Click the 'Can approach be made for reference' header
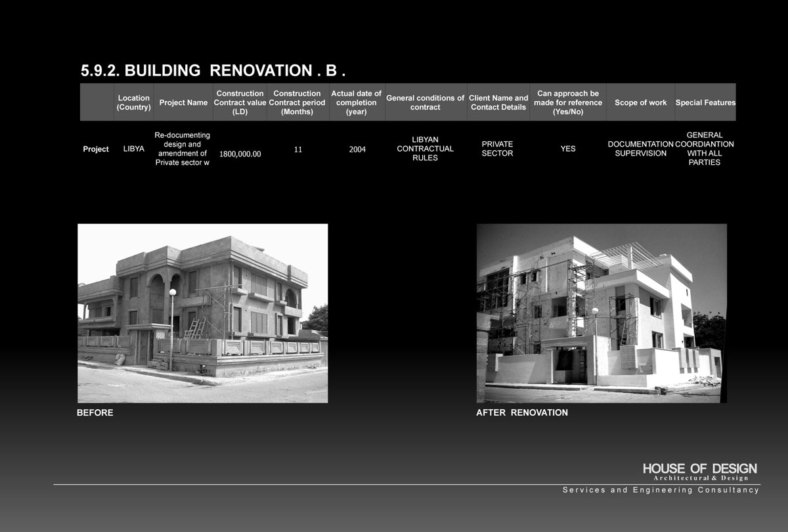 pos(568,102)
